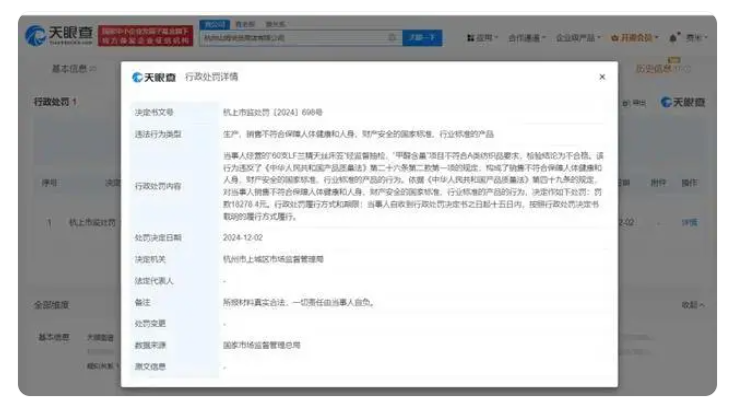Select the 查老板 search tab
The image size is (736, 414).
(x=245, y=24)
